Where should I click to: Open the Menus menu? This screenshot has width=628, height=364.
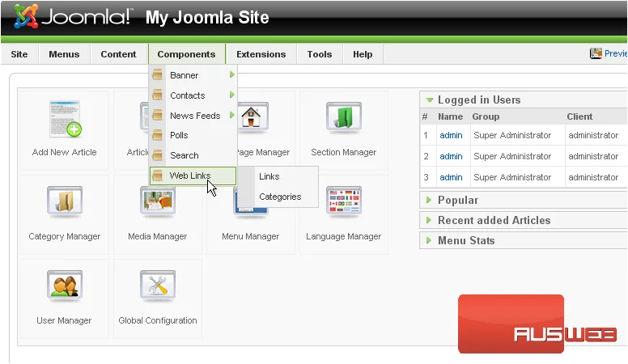click(x=64, y=54)
